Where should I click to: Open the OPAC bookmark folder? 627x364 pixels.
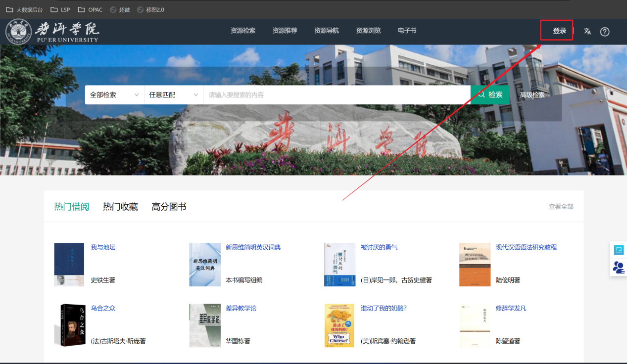pyautogui.click(x=90, y=9)
